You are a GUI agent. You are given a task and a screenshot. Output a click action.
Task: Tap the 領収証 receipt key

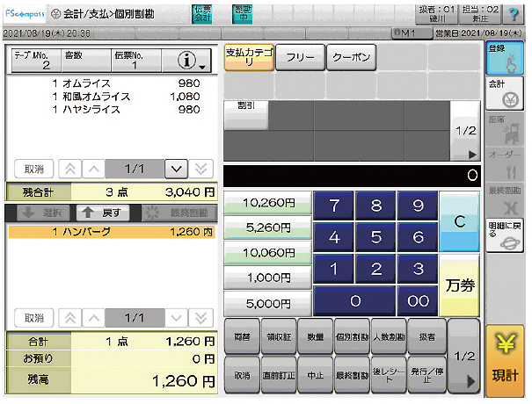pos(279,336)
